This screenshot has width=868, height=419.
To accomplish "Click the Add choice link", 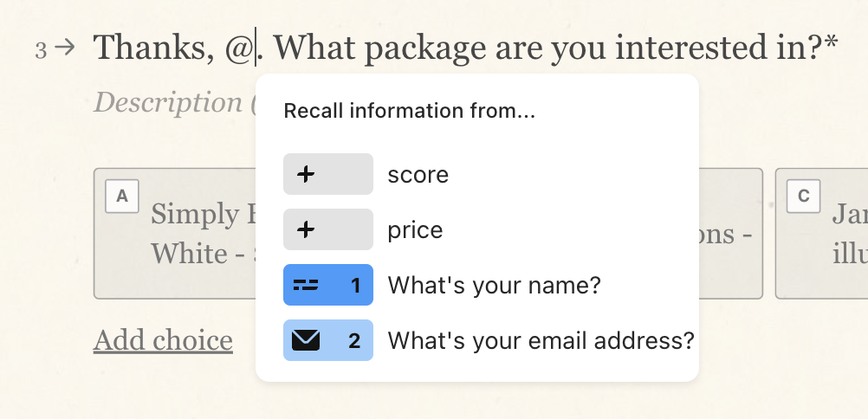I will [163, 340].
